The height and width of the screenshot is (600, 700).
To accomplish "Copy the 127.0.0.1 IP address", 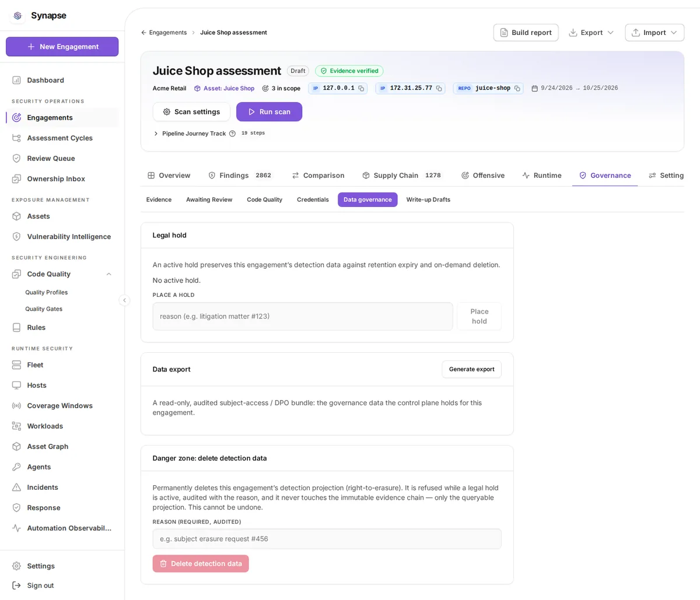I will coord(361,89).
